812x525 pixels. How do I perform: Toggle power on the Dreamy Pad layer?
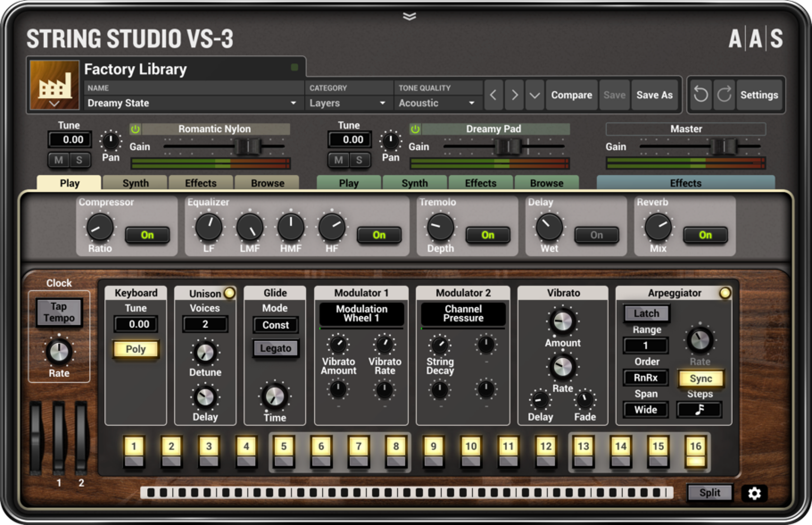point(415,129)
